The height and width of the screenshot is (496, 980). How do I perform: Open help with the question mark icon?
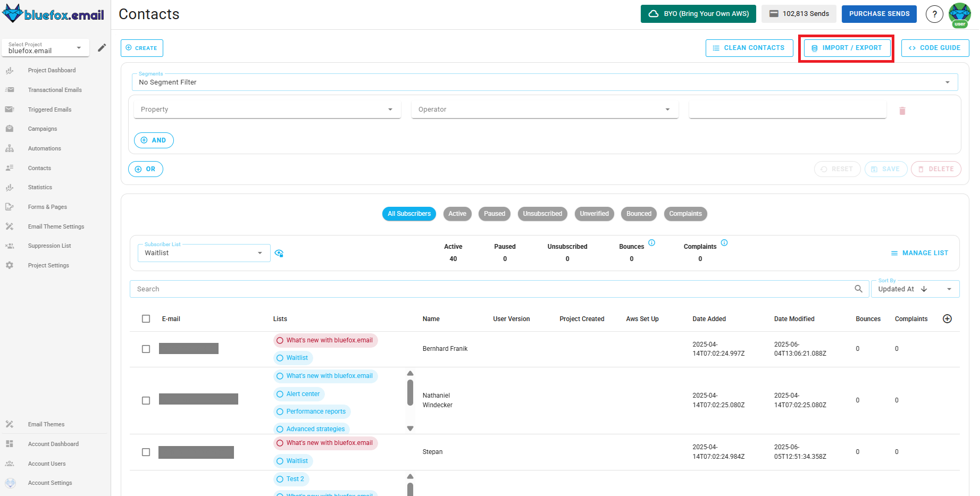[934, 14]
